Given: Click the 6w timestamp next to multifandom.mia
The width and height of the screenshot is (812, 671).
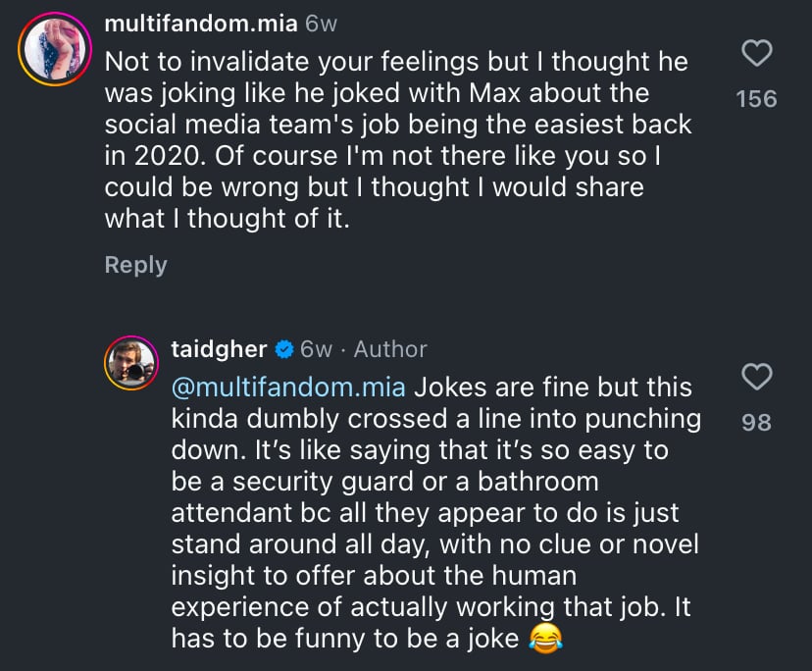Looking at the screenshot, I should (322, 25).
